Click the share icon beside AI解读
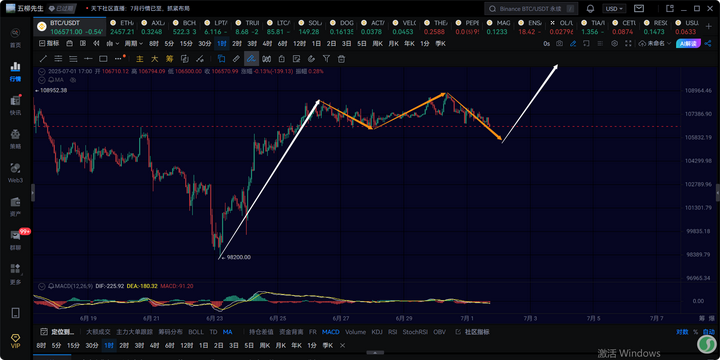 click(707, 43)
